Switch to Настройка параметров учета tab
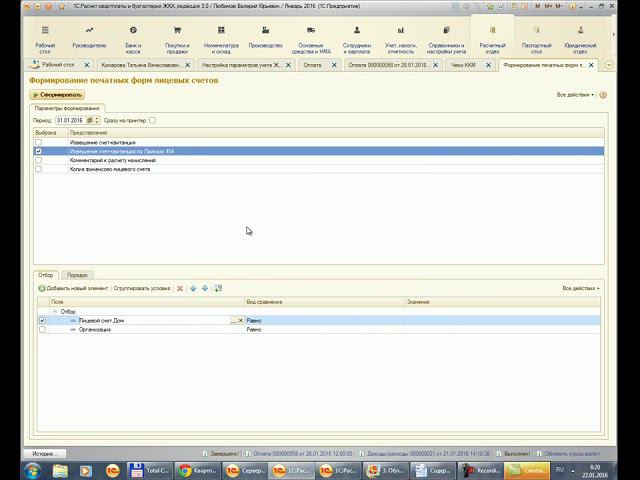 242,65
